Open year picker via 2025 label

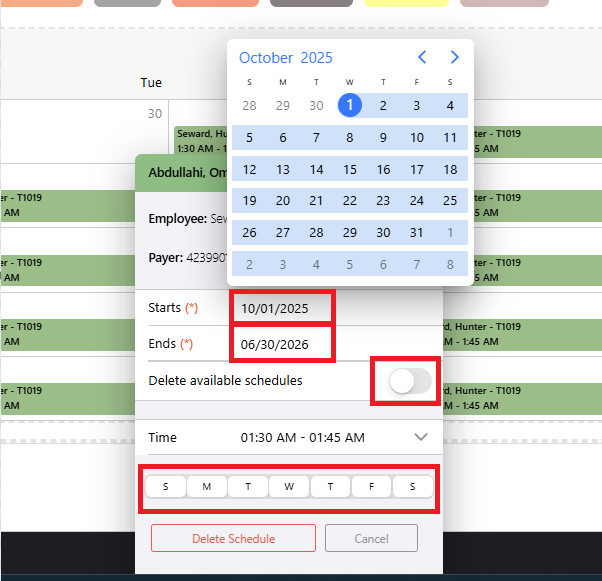[x=316, y=58]
